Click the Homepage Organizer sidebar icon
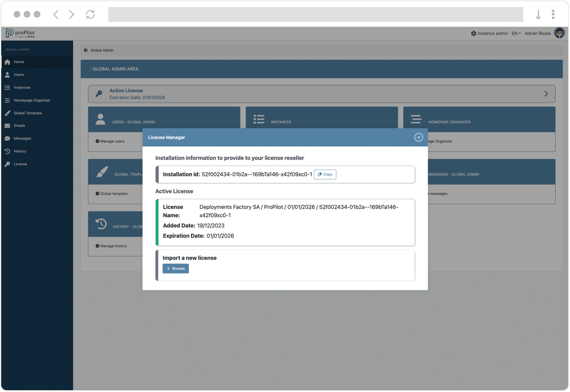570x392 pixels. point(8,100)
